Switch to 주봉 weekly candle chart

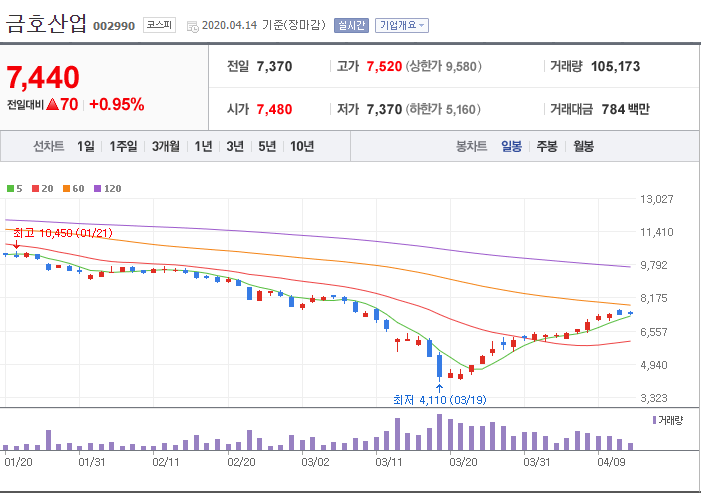(547, 146)
